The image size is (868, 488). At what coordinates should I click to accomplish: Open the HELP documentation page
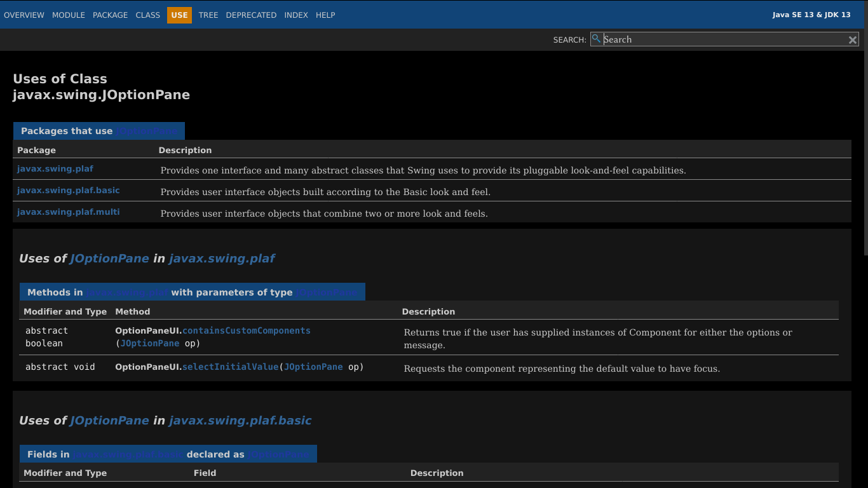[325, 15]
